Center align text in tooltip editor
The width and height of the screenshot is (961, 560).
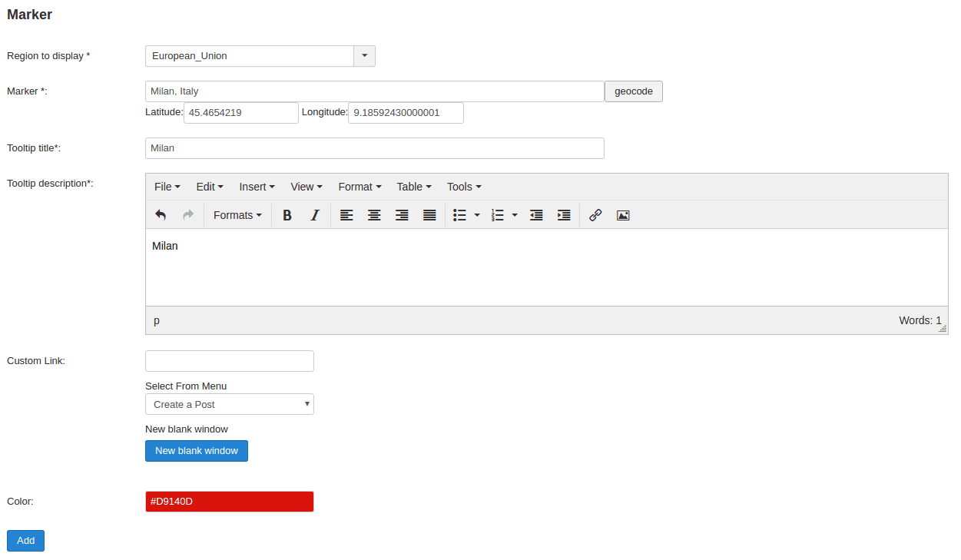tap(374, 215)
